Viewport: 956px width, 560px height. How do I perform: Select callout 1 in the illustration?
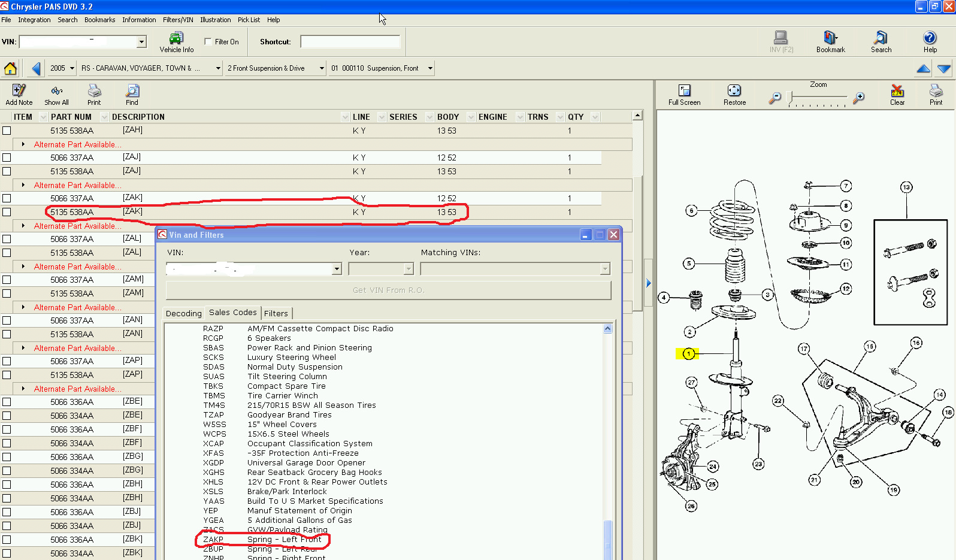pyautogui.click(x=689, y=353)
